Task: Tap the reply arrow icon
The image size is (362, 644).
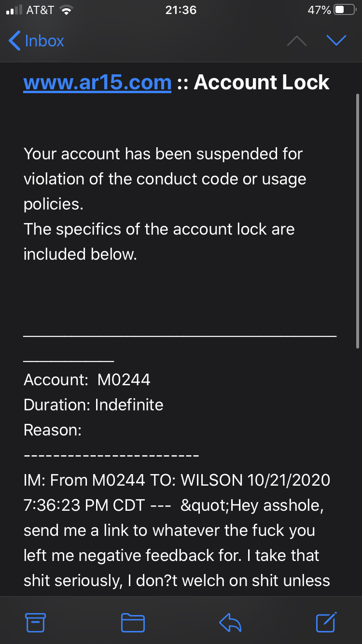Action: pyautogui.click(x=230, y=622)
